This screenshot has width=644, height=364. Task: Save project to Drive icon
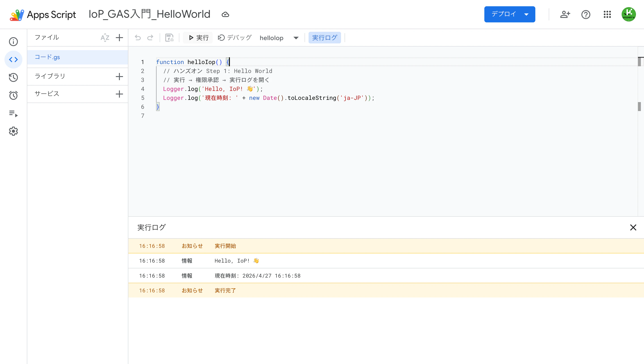click(x=169, y=38)
